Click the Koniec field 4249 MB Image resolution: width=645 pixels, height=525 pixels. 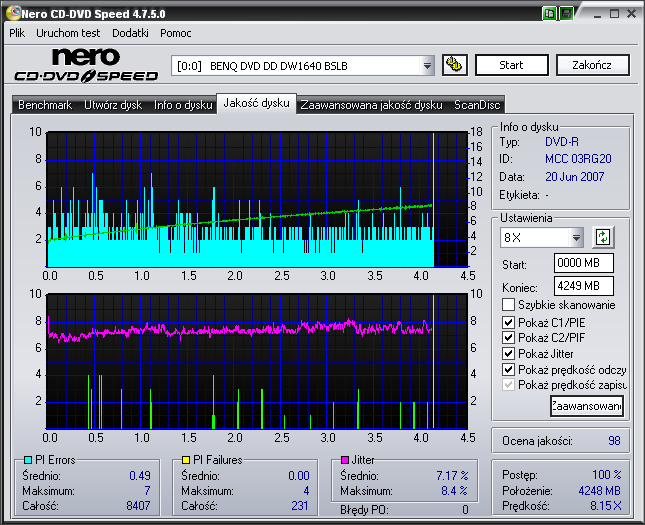584,286
